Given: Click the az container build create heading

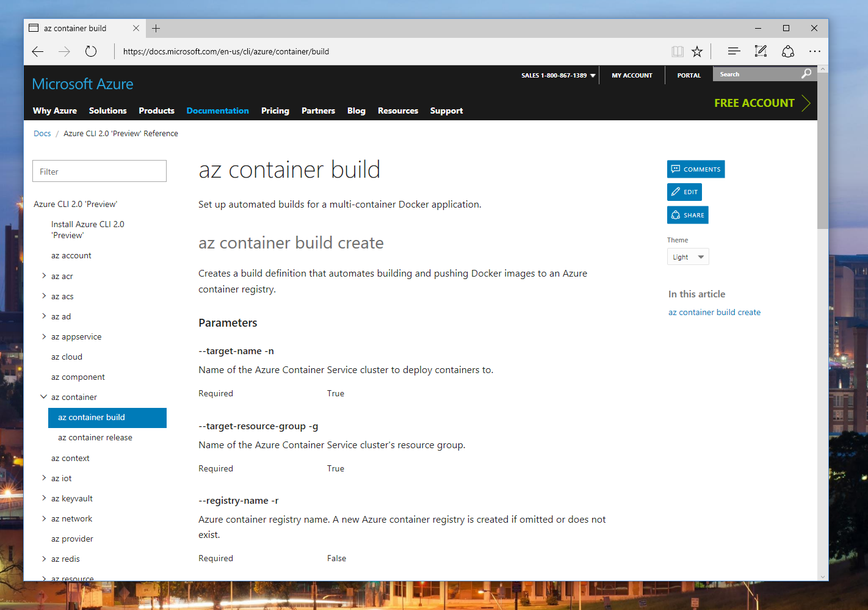Looking at the screenshot, I should pos(291,243).
